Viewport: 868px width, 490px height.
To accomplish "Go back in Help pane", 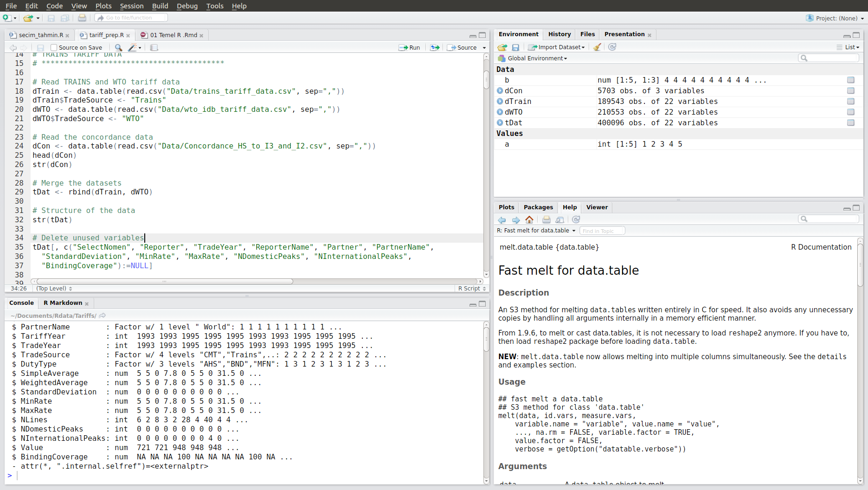I will point(502,220).
